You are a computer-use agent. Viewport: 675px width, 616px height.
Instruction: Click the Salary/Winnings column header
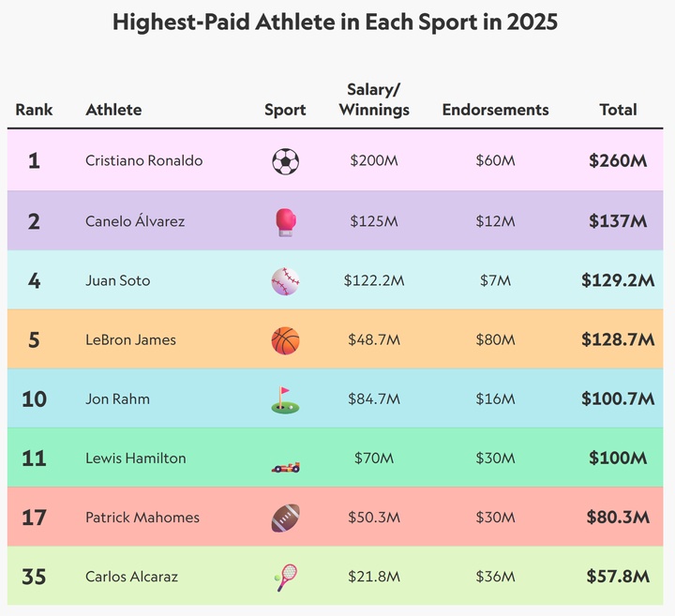(x=374, y=99)
